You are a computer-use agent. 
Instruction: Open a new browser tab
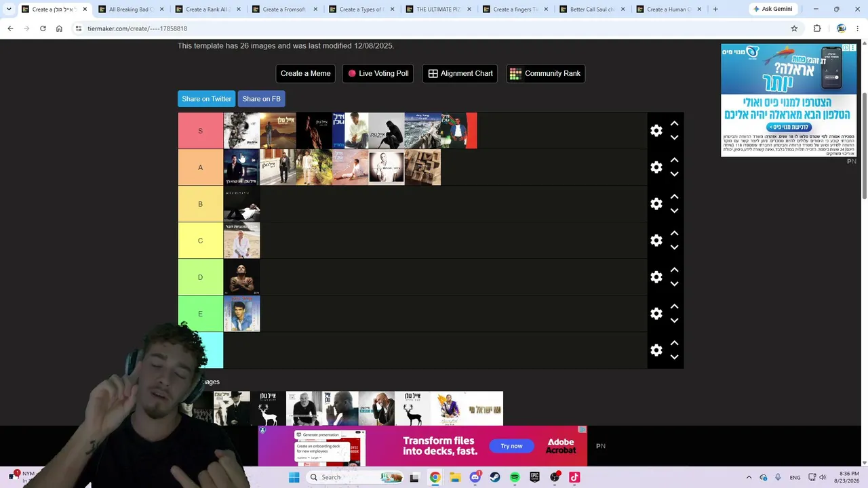click(715, 9)
